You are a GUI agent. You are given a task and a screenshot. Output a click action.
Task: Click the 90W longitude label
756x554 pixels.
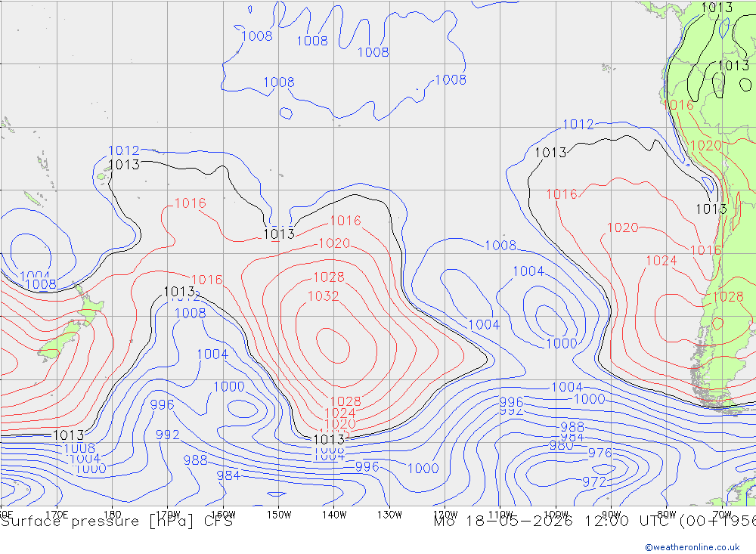point(612,515)
